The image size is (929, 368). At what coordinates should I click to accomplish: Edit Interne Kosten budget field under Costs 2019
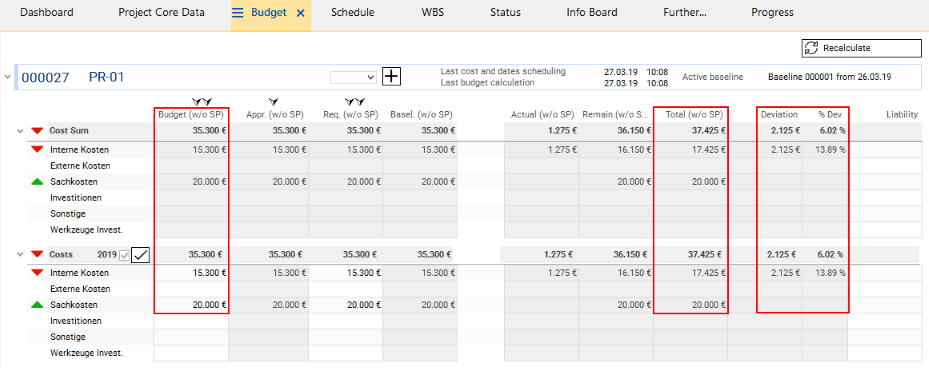191,273
